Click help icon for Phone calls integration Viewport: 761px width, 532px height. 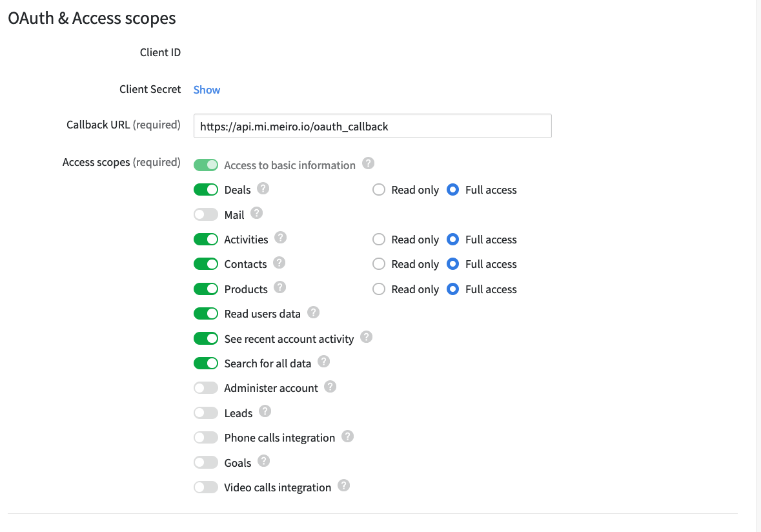(x=347, y=436)
